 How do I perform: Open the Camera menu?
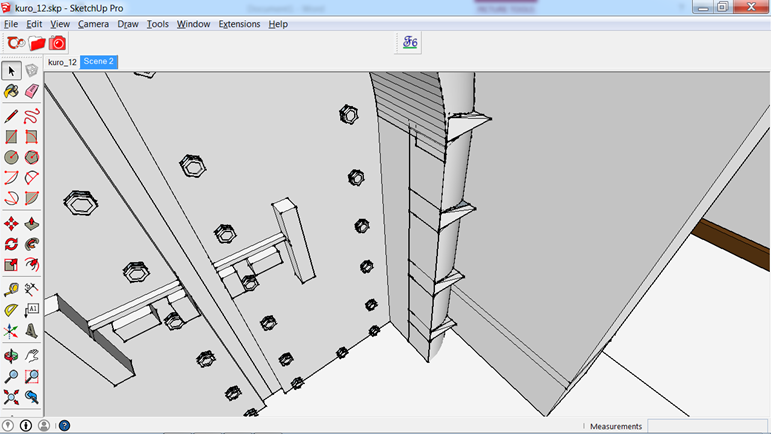(x=93, y=24)
